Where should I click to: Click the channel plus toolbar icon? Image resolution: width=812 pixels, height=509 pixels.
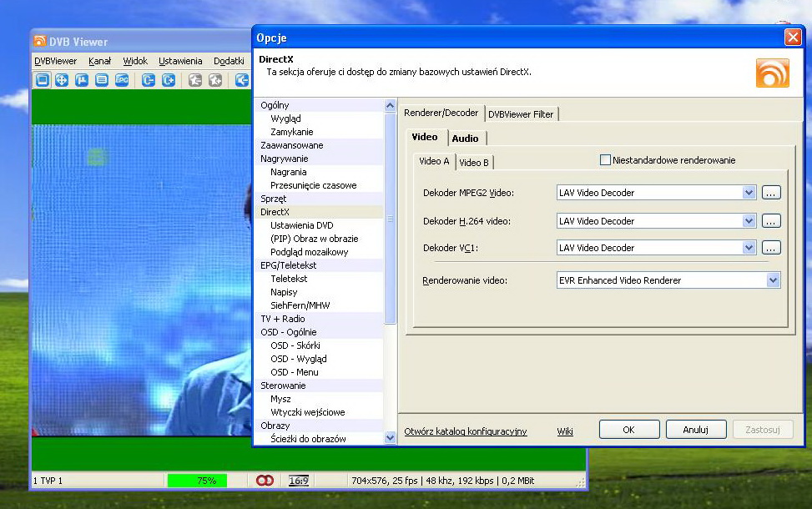pos(169,80)
